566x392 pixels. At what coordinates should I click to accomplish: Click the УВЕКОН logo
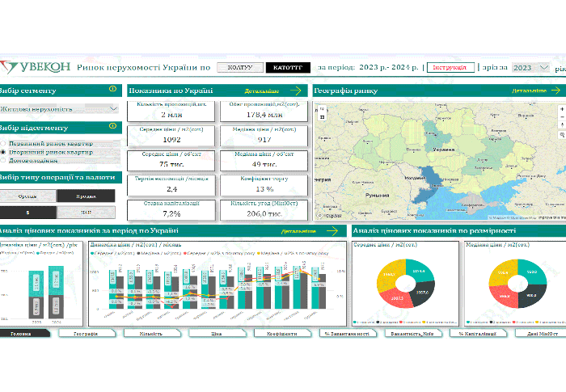(36, 67)
